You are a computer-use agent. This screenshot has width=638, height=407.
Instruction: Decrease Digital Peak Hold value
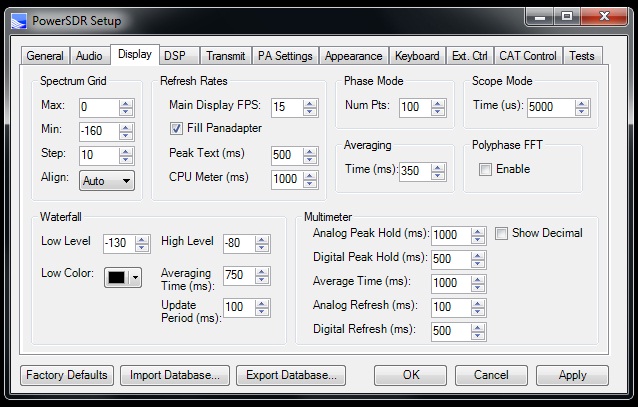(478, 263)
